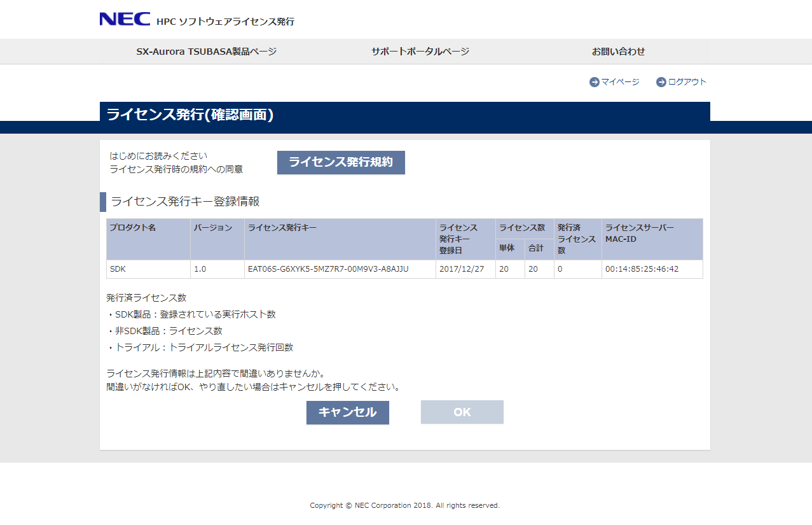Screen dimensions: 812x525
Task: Select the SDK product name cell
Action: (148, 269)
